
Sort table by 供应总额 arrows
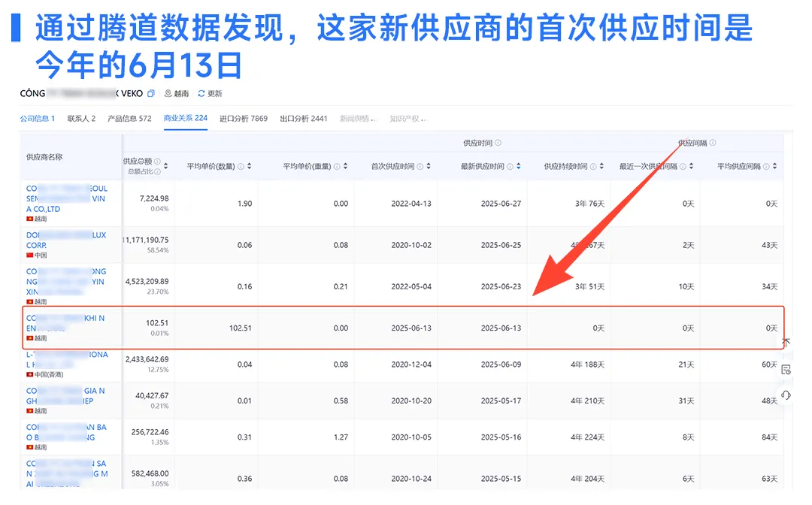click(165, 166)
